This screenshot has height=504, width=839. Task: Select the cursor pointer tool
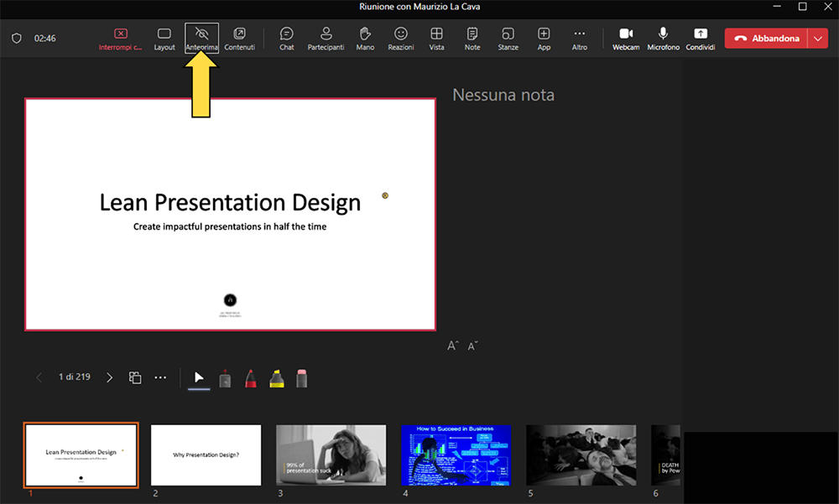[x=199, y=378]
